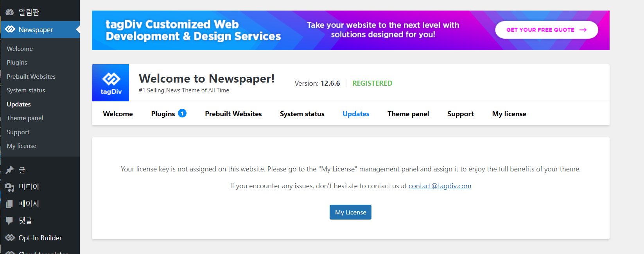Select Updates in the left sidebar
This screenshot has width=644, height=254.
click(x=19, y=104)
